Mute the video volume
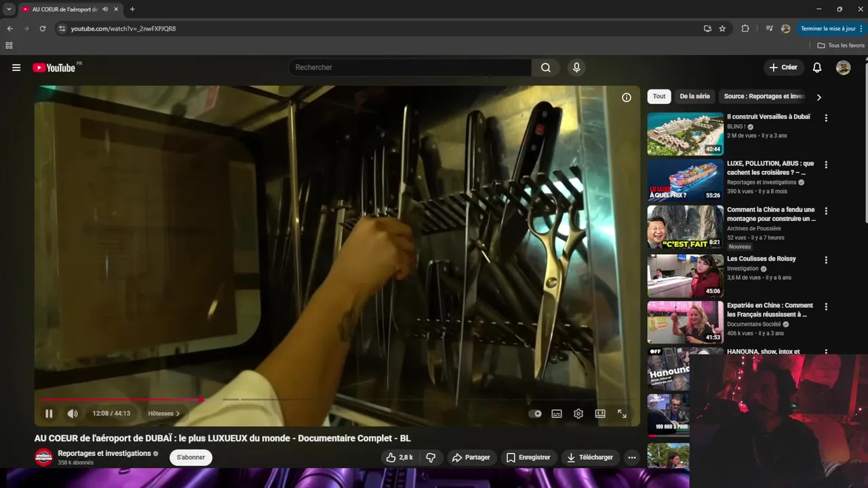Image resolution: width=868 pixels, height=488 pixels. (x=73, y=413)
